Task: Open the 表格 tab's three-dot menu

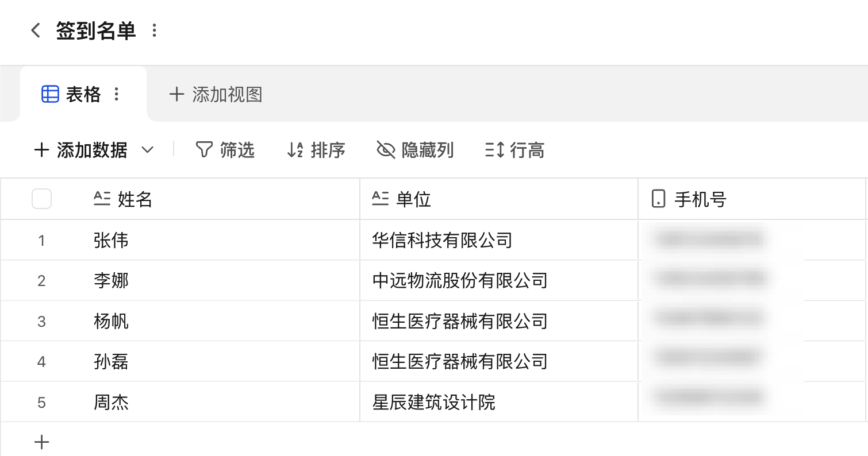Action: coord(117,94)
